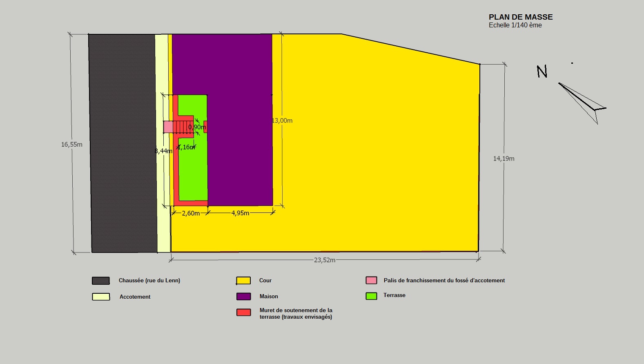
Task: Click the 23,52m bottom dimension label
Action: point(324,260)
